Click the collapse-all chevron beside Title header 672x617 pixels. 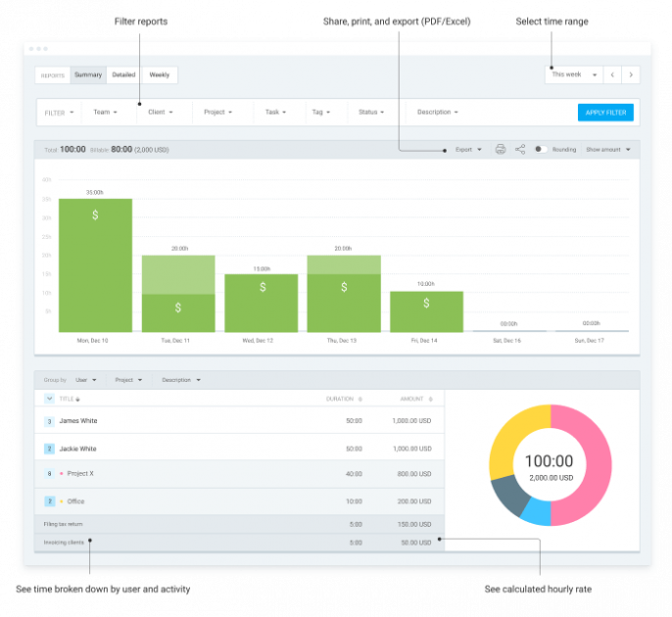pyautogui.click(x=50, y=399)
